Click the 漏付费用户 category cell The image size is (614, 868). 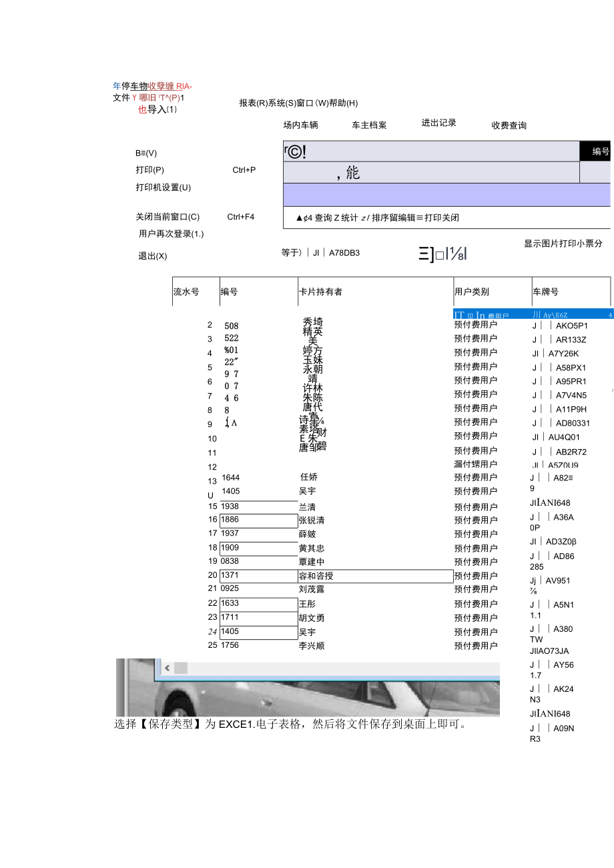tap(476, 464)
